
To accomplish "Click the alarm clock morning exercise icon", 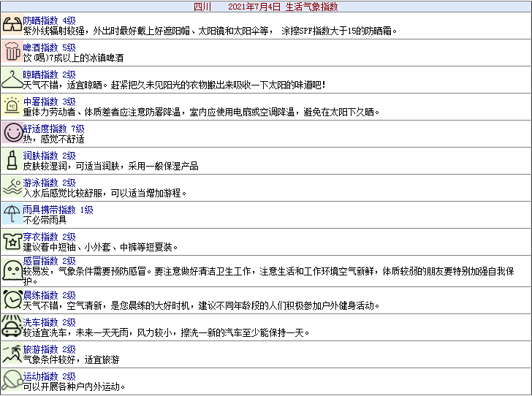I will pyautogui.click(x=12, y=300).
